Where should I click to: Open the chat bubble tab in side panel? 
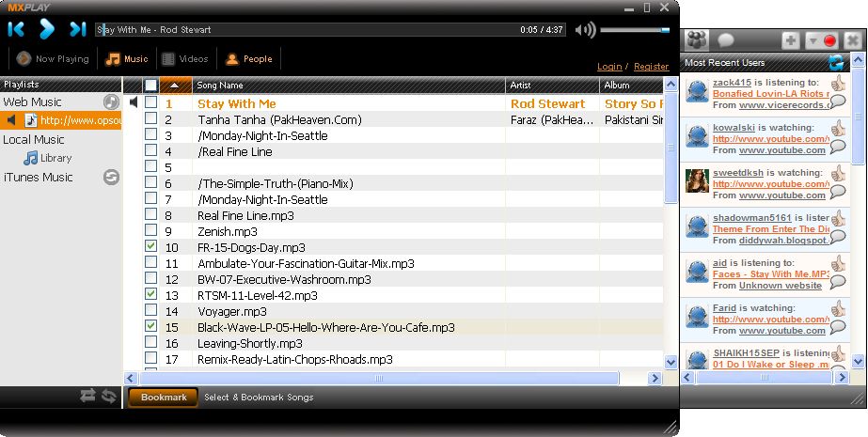tap(726, 40)
